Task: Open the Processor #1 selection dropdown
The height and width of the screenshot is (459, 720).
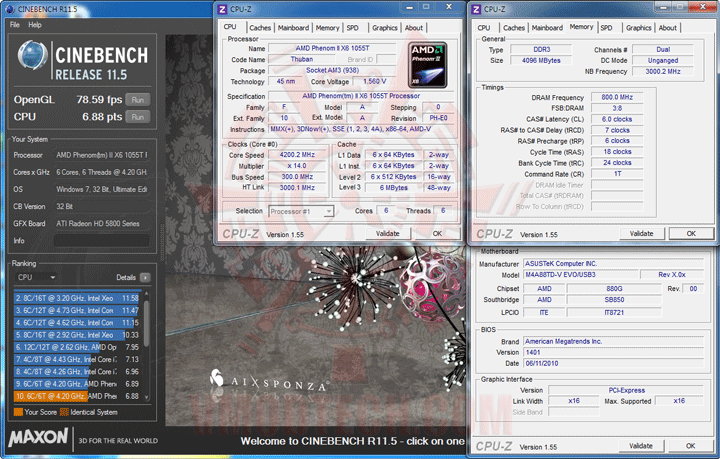Action: coord(301,211)
